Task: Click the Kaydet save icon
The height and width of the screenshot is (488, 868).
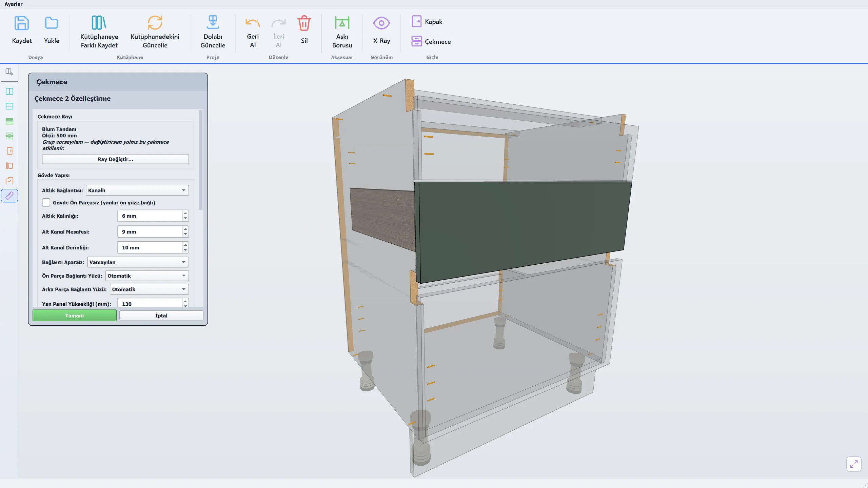Action: coord(22,23)
